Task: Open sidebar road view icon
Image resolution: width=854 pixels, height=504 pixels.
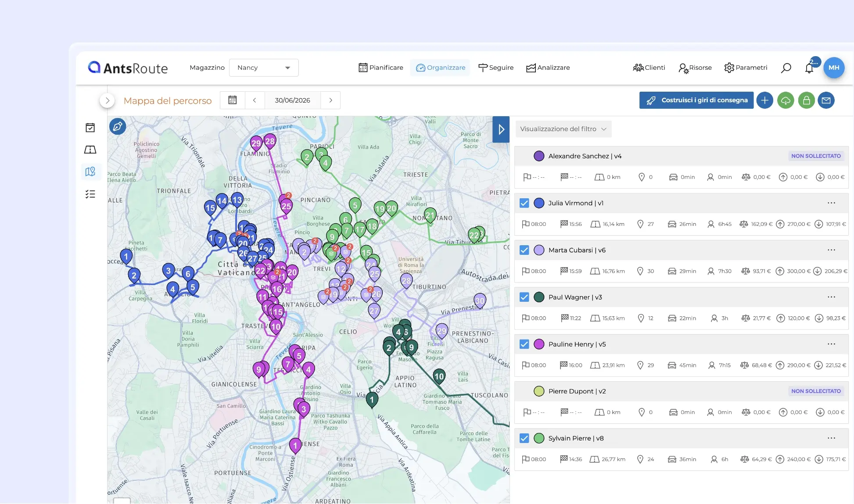Action: 90,150
